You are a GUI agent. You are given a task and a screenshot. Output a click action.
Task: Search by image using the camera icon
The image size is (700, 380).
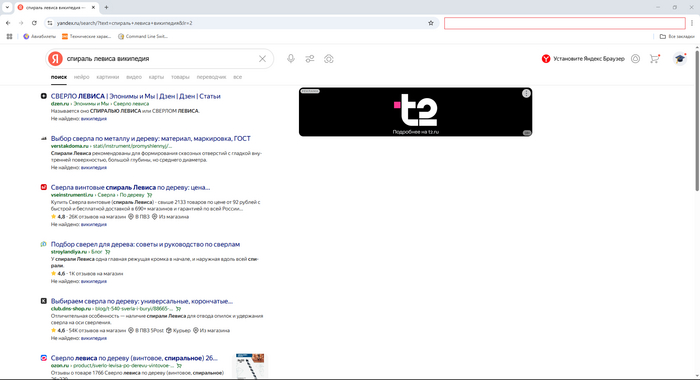329,59
